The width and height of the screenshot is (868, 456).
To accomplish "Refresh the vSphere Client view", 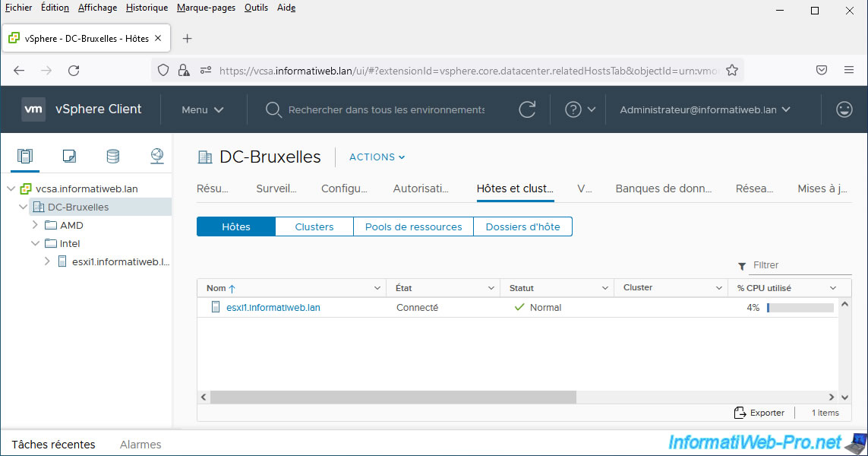I will pos(527,109).
